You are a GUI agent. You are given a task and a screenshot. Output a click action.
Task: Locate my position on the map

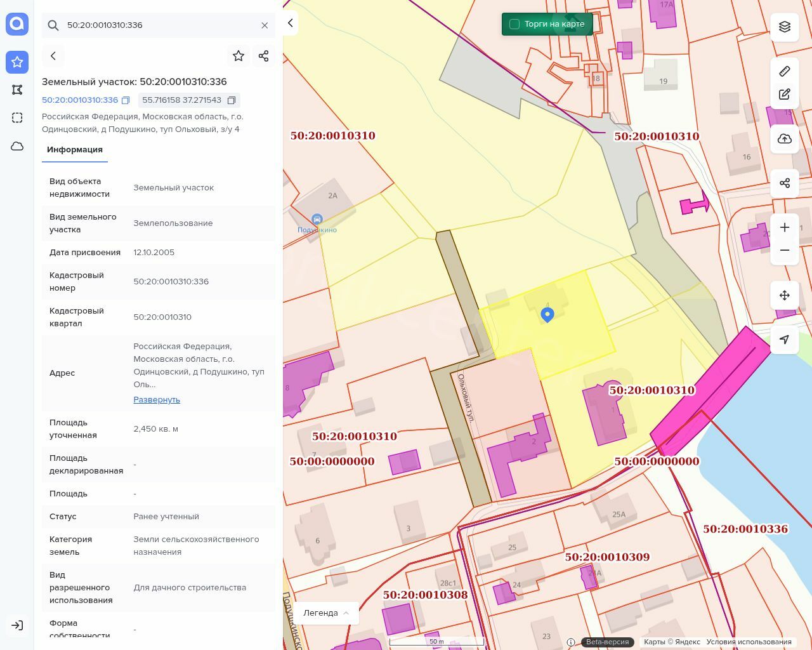pyautogui.click(x=785, y=340)
